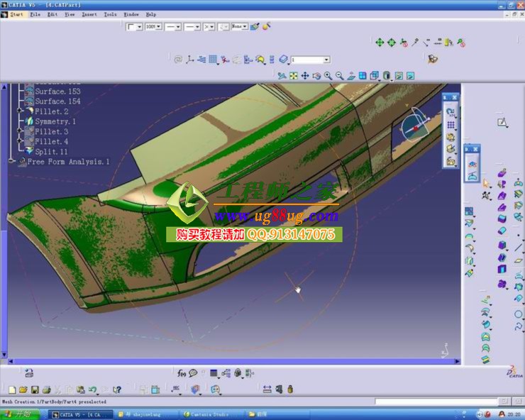Image resolution: width=525 pixels, height=420 pixels.
Task: Toggle Swap Visible Space icon
Action: [x=410, y=76]
